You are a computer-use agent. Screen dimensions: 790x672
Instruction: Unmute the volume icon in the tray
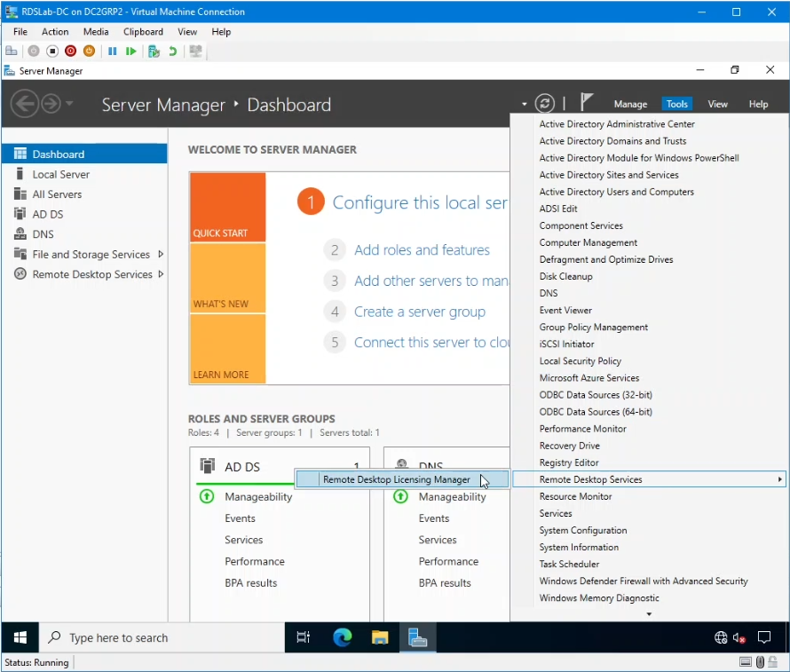[739, 637]
